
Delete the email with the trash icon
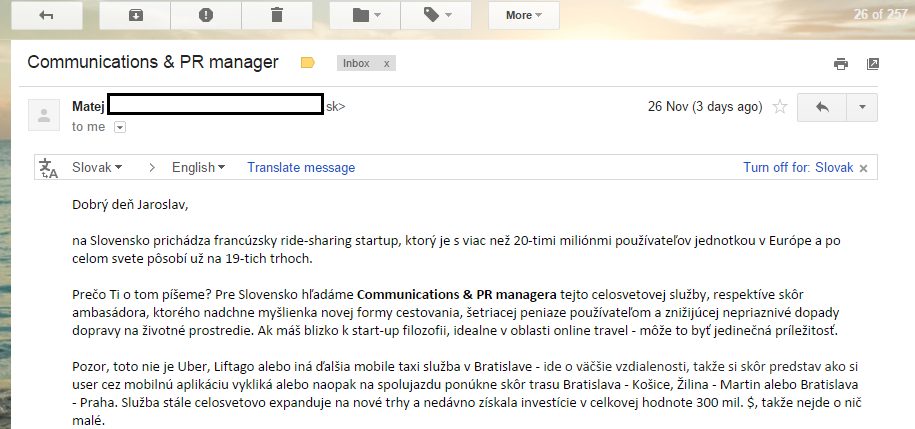pos(277,15)
